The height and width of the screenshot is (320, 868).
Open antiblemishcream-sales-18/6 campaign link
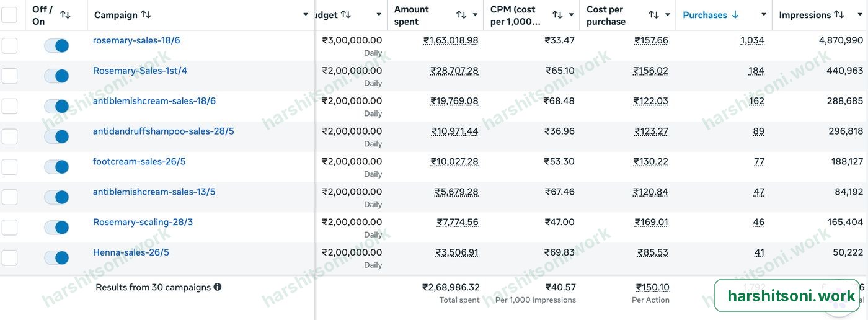pyautogui.click(x=154, y=101)
